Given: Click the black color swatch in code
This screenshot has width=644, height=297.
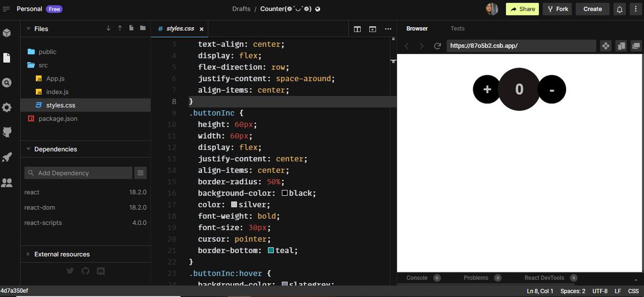Looking at the screenshot, I should [284, 193].
